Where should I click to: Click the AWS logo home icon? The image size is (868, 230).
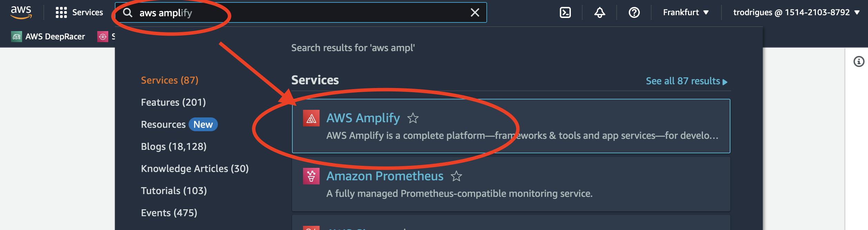click(21, 12)
